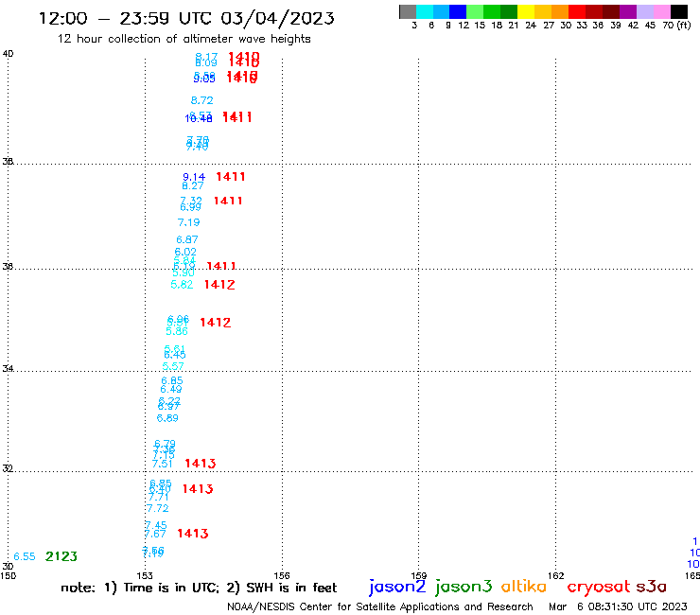700x615 pixels.
Task: Click the latitude axis label 40
Action: click(x=8, y=54)
